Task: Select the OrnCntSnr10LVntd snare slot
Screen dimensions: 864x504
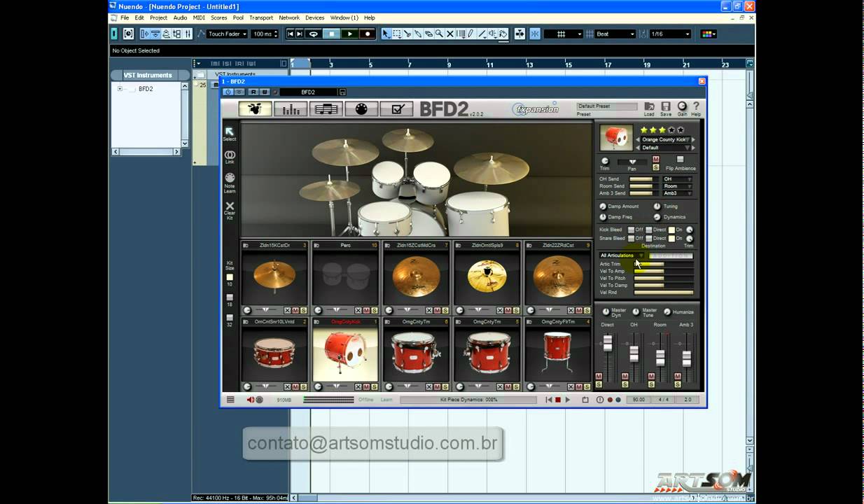Action: pyautogui.click(x=274, y=353)
